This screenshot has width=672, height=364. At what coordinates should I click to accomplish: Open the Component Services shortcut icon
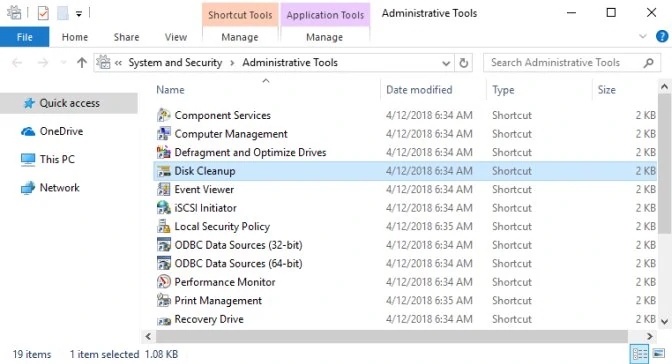pyautogui.click(x=164, y=115)
